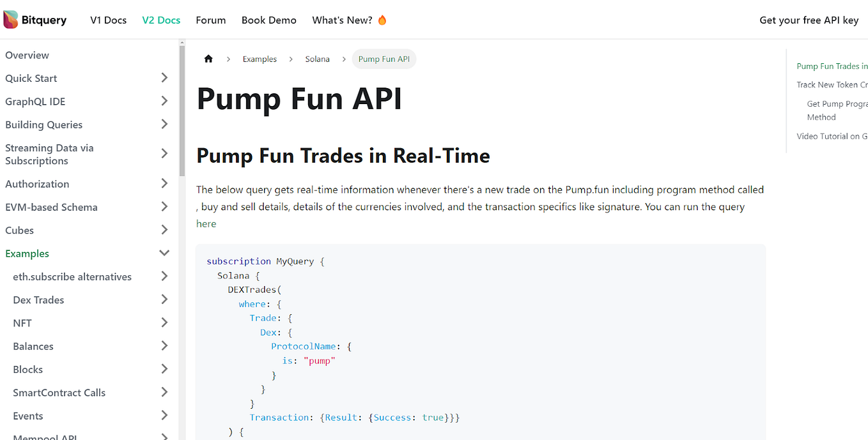868x440 pixels.
Task: Expand the Quick Start sidebar chevron
Action: point(164,78)
